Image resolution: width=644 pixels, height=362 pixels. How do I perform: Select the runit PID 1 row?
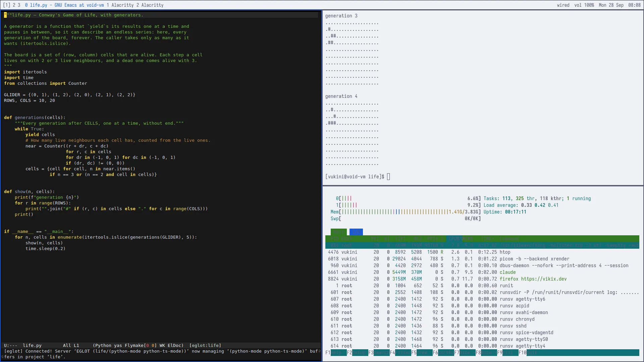point(482,286)
